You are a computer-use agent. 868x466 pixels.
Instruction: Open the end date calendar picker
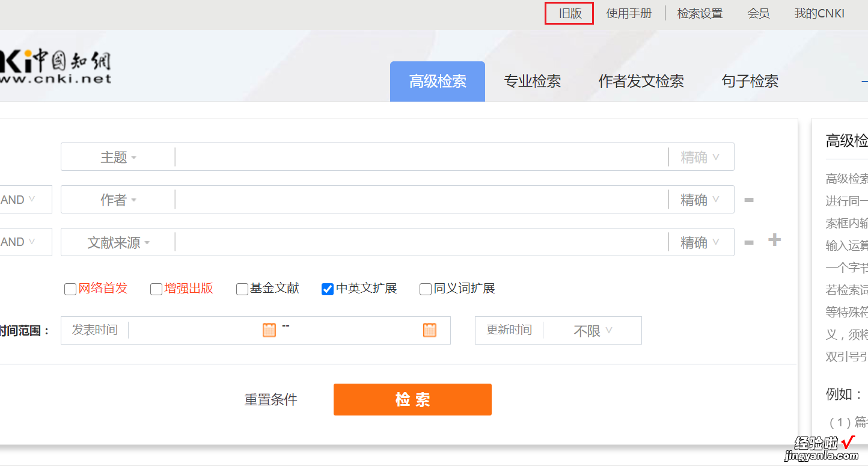coord(429,330)
